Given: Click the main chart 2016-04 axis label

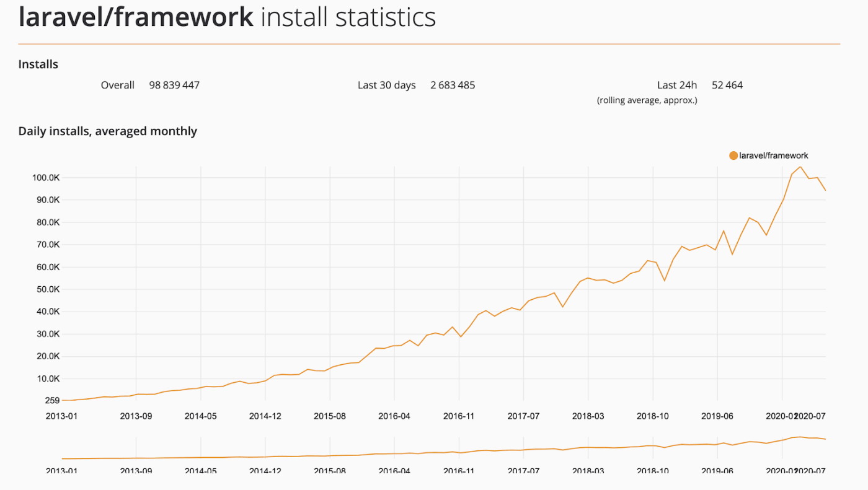Looking at the screenshot, I should click(x=394, y=416).
